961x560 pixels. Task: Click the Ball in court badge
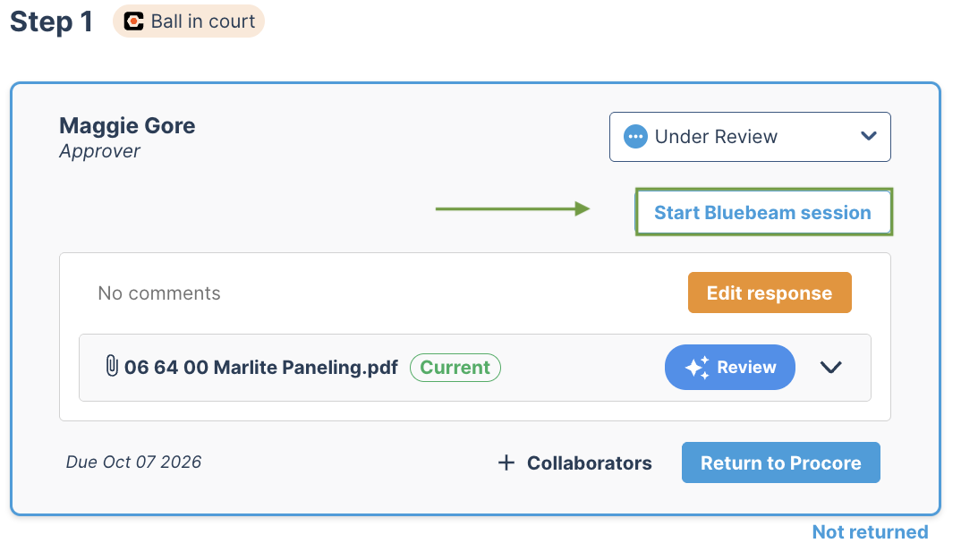click(x=189, y=21)
